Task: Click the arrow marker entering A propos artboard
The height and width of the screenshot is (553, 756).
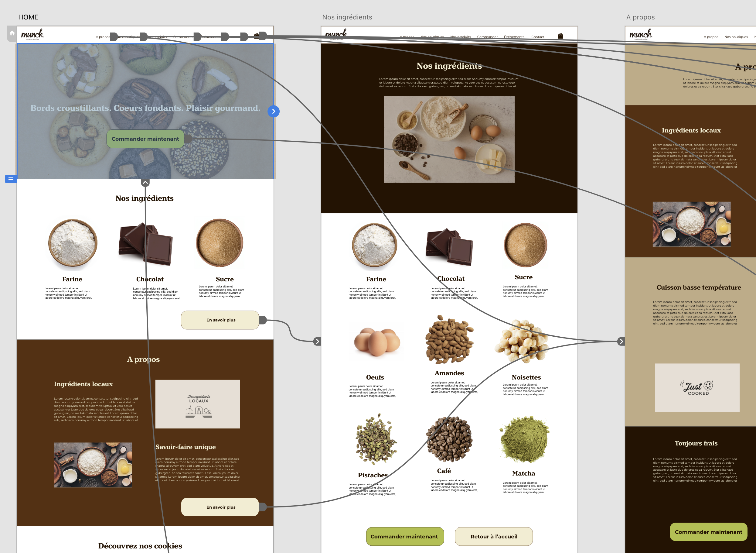Action: point(621,342)
